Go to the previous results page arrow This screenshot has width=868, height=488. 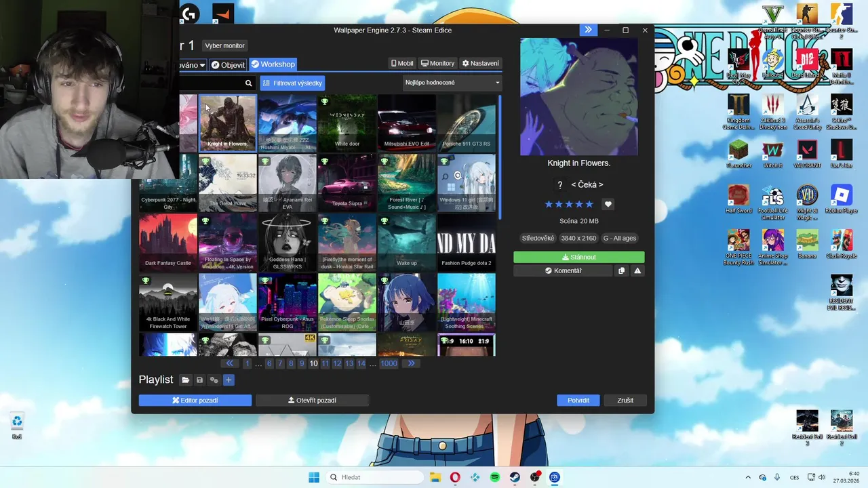pos(230,364)
